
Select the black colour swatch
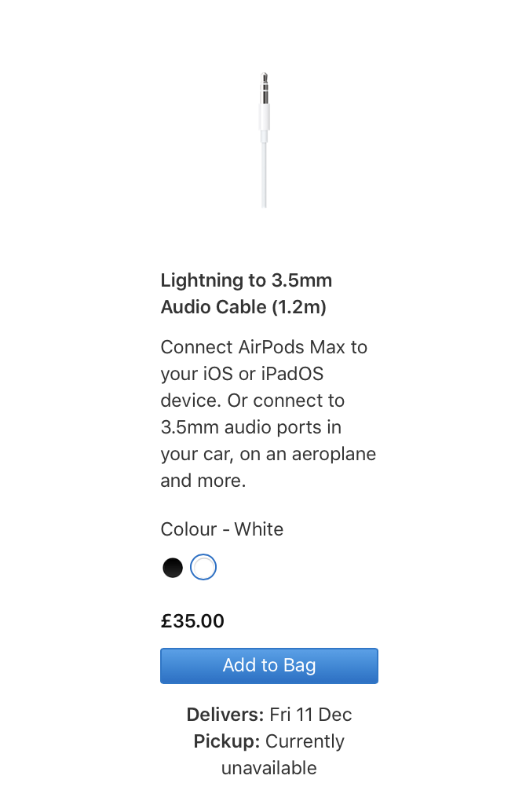tap(173, 568)
